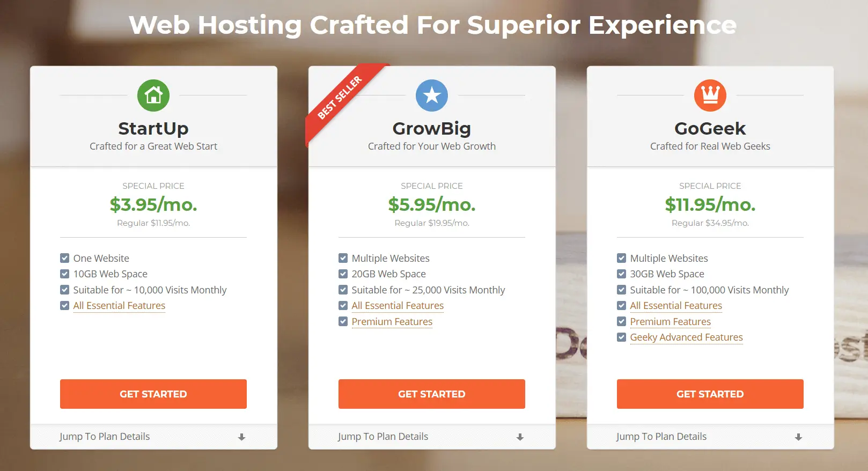Select Jump To Plan Details under StartUp
This screenshot has width=868, height=471.
pos(105,436)
